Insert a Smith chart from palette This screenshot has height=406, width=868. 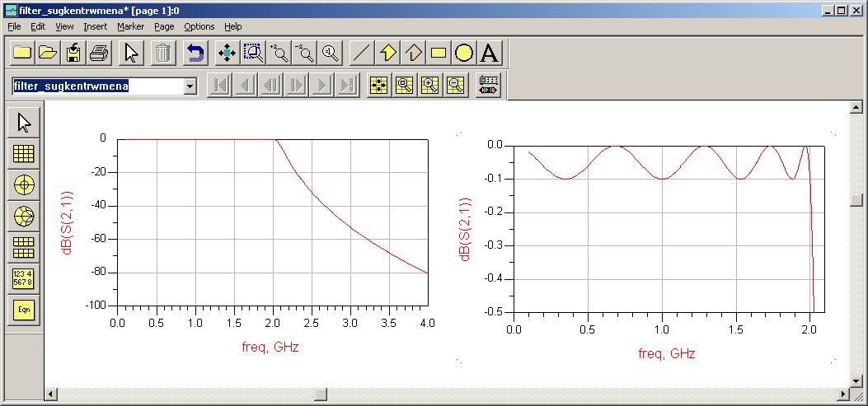24,216
